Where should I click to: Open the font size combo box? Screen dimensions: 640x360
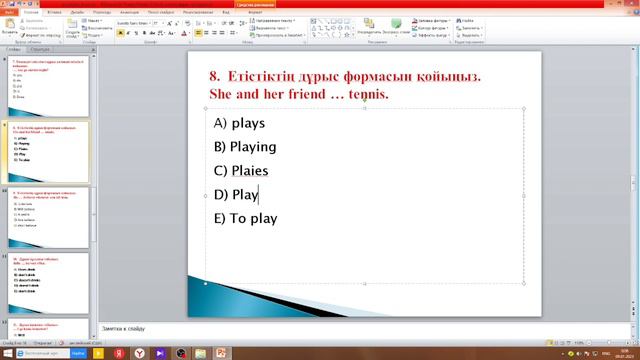click(x=158, y=24)
